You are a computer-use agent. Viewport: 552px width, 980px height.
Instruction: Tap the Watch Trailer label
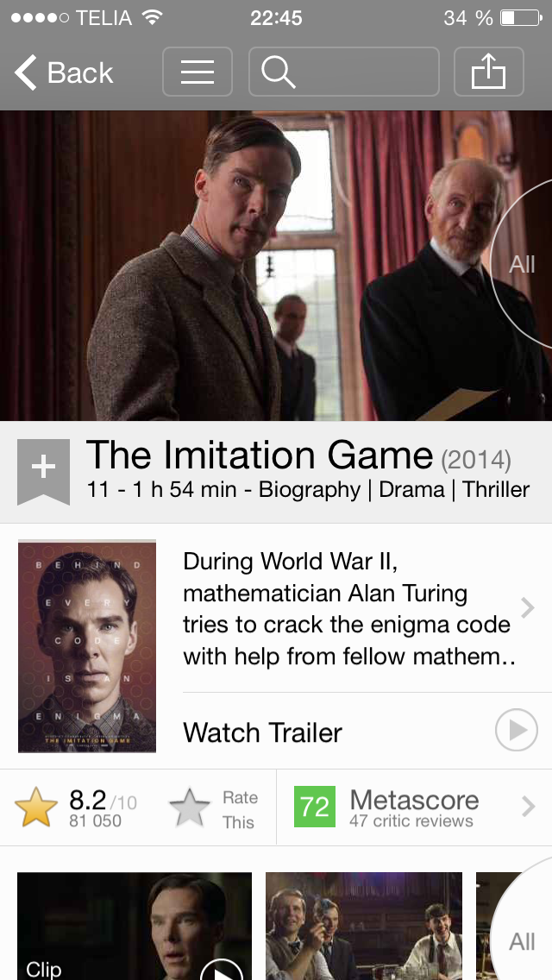tap(262, 732)
